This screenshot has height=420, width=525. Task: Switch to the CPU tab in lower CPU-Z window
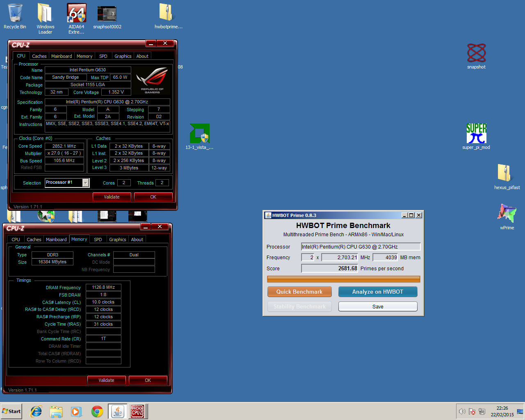click(16, 240)
